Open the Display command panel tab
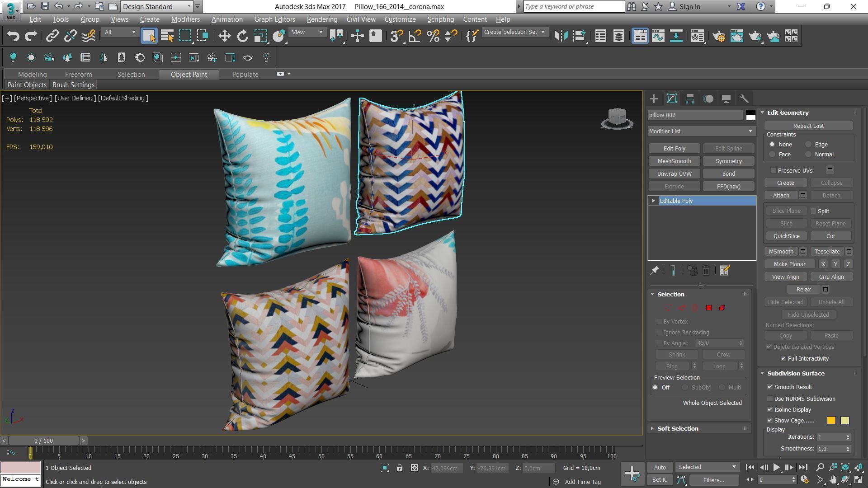 point(726,99)
